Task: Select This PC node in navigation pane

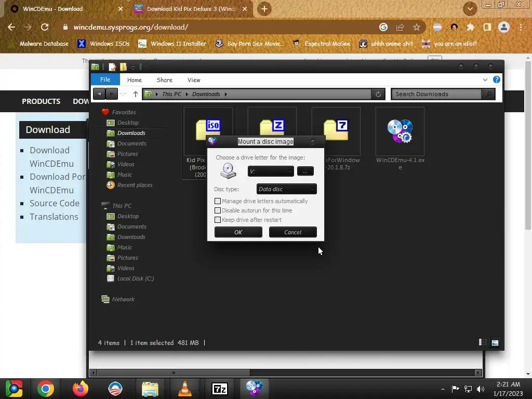Action: (x=122, y=206)
